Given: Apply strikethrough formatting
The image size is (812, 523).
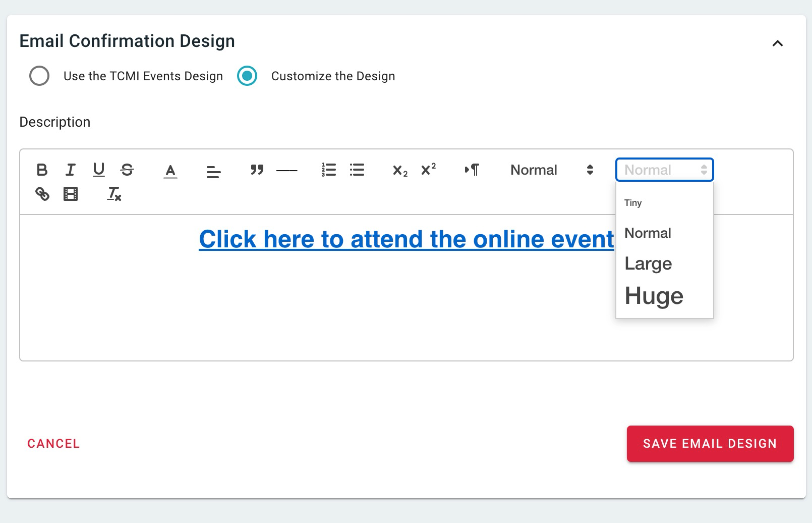Looking at the screenshot, I should (127, 170).
